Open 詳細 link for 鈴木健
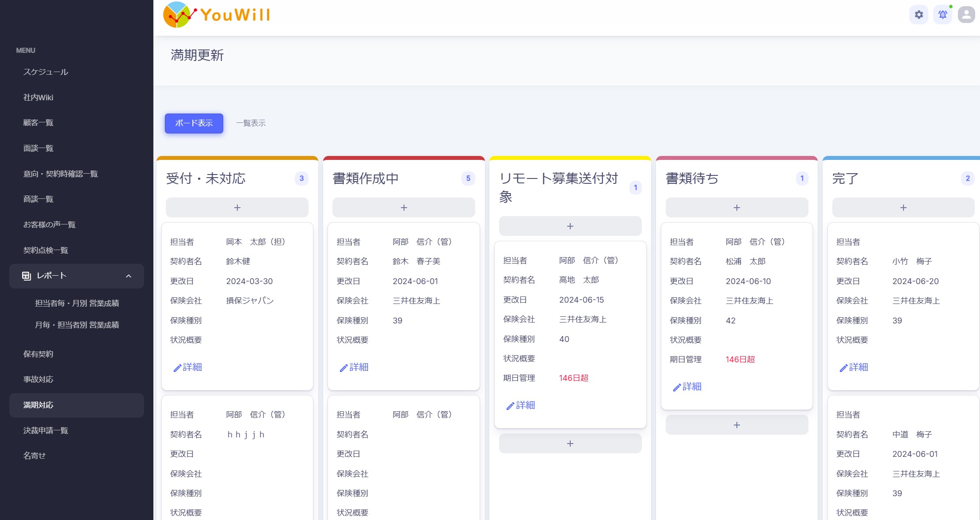Screen dimensions: 980x520 pyautogui.click(x=188, y=367)
